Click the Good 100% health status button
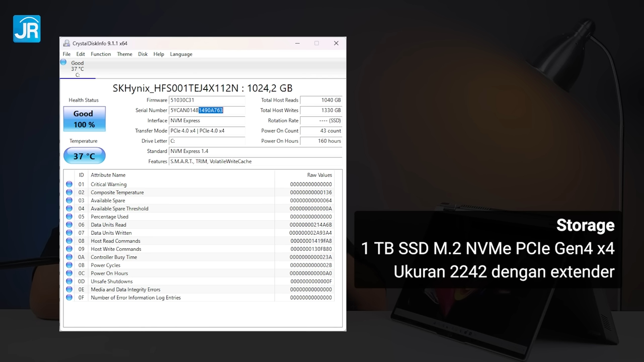Viewport: 644px width, 362px height. pos(84,119)
